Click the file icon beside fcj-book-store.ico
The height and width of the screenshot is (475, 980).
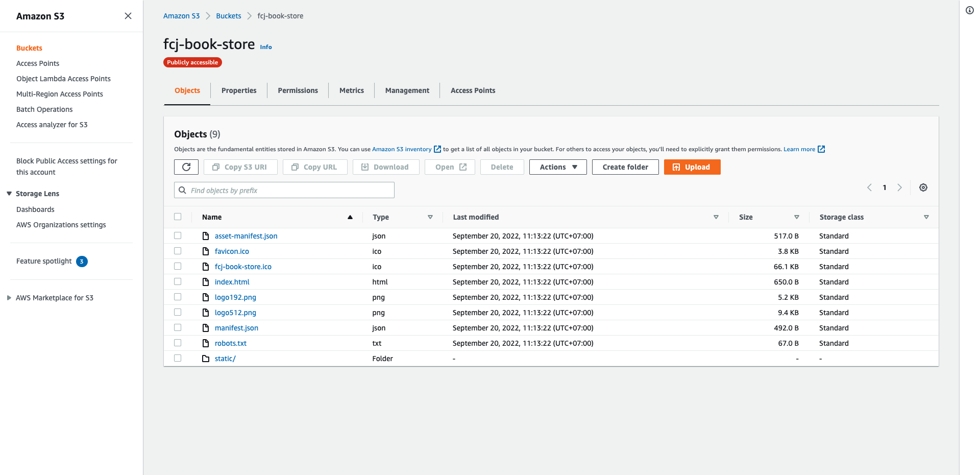pyautogui.click(x=206, y=267)
